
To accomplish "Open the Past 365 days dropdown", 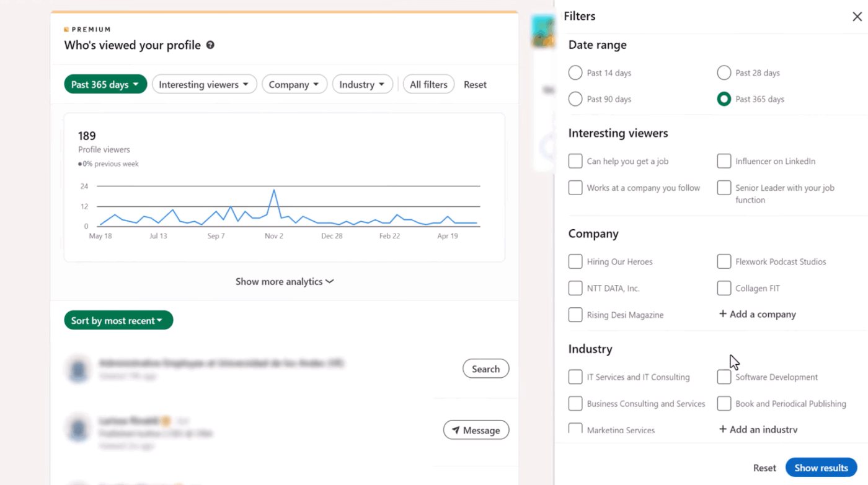I will (105, 84).
